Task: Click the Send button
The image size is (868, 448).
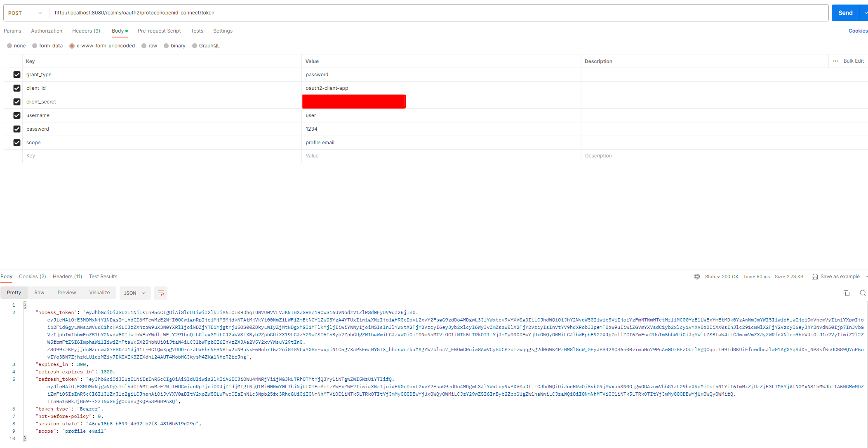Action: click(x=845, y=13)
